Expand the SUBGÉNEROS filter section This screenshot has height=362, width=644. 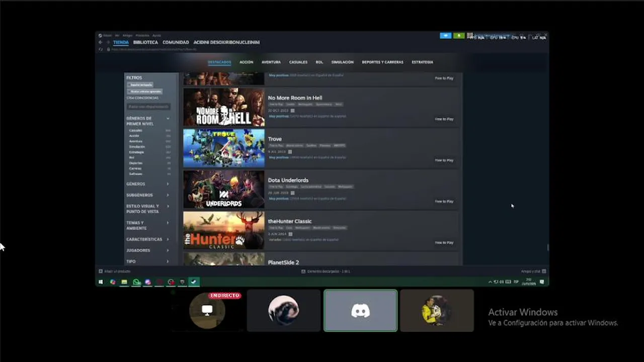tap(148, 195)
